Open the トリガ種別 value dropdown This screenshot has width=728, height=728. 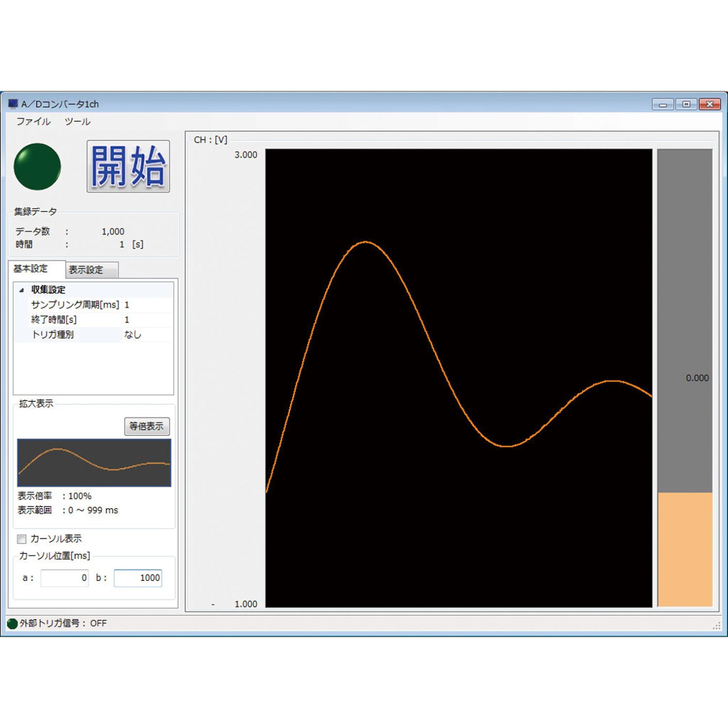point(147,334)
